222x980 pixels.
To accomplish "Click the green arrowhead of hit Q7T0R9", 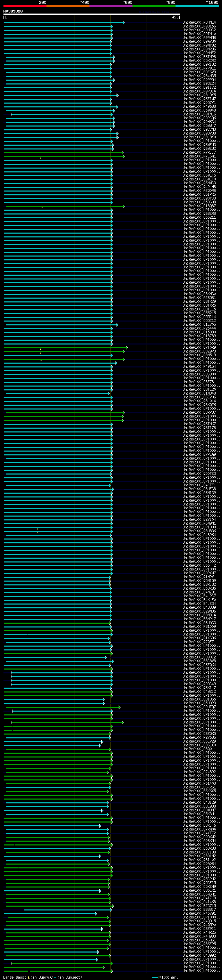I will point(127,348).
